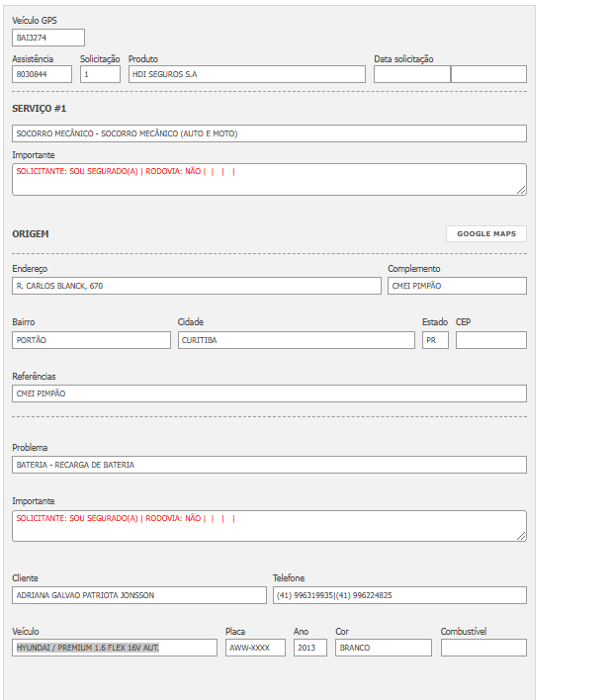613x700 pixels.
Task: Grab the resize handle of the second Importante textarea
Action: (521, 536)
